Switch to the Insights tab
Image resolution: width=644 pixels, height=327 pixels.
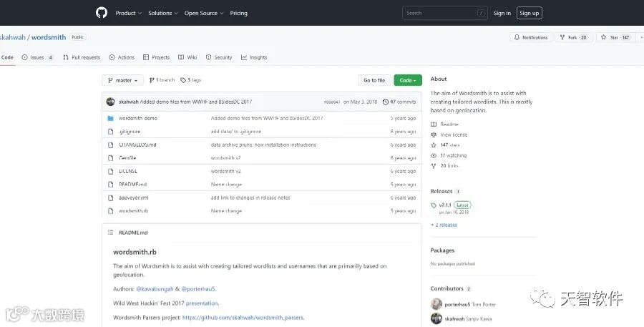254,57
